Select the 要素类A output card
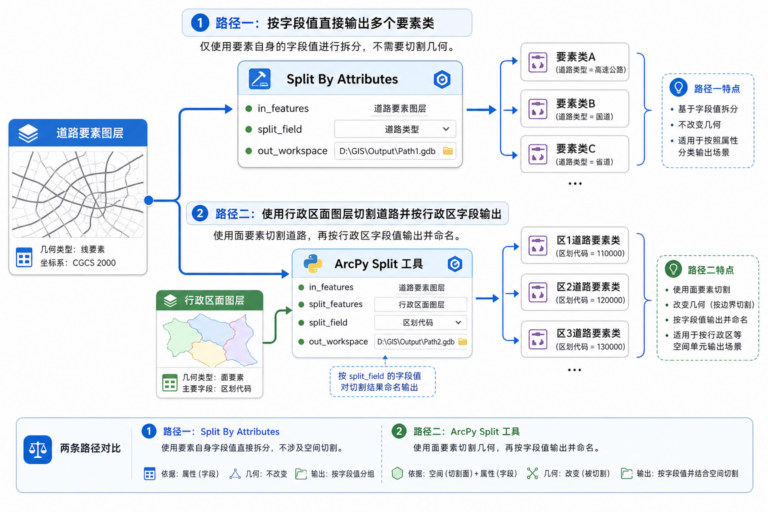The height and width of the screenshot is (512, 768). point(575,62)
